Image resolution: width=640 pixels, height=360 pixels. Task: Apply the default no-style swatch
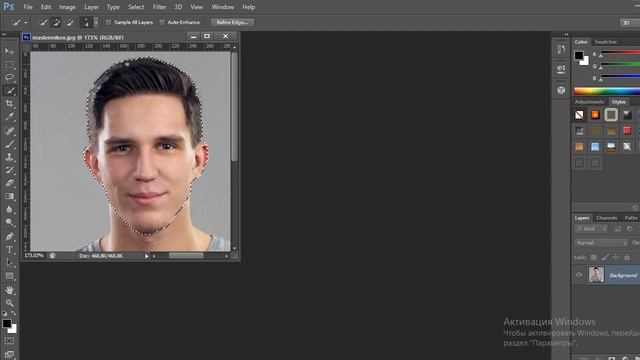coord(579,115)
